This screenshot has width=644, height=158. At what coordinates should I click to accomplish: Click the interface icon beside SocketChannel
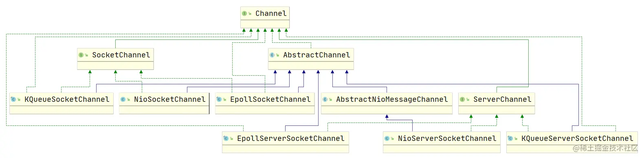[81, 55]
